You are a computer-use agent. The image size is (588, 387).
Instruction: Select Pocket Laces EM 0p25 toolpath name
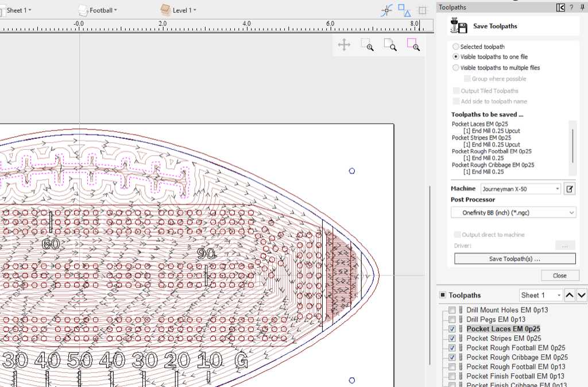pyautogui.click(x=503, y=329)
